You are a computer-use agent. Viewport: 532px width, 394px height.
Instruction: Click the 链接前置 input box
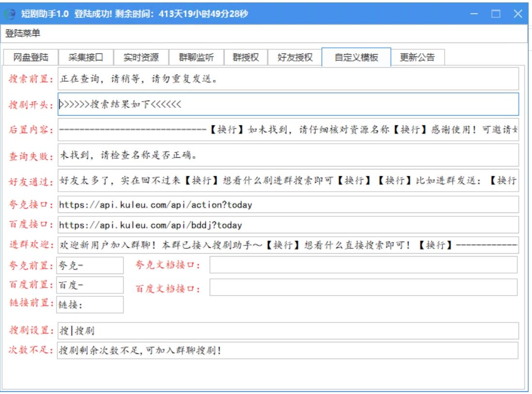pos(90,305)
